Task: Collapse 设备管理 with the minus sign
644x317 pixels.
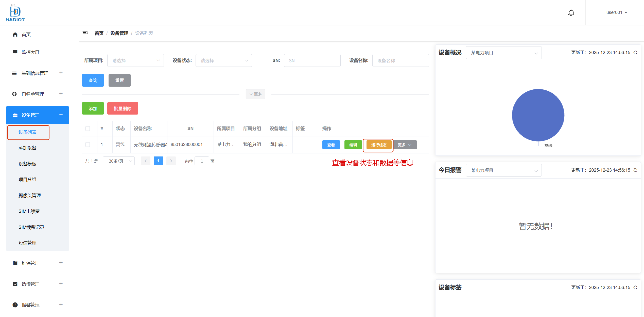Action: [61, 115]
